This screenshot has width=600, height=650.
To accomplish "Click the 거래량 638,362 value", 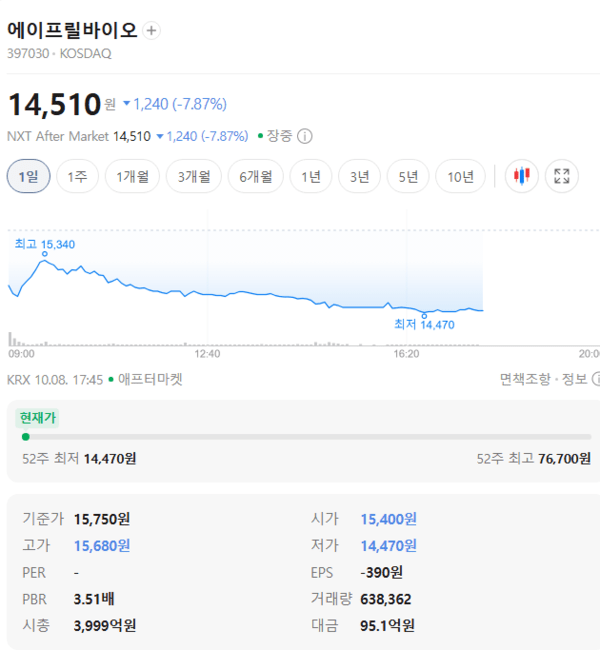I will pyautogui.click(x=386, y=599).
